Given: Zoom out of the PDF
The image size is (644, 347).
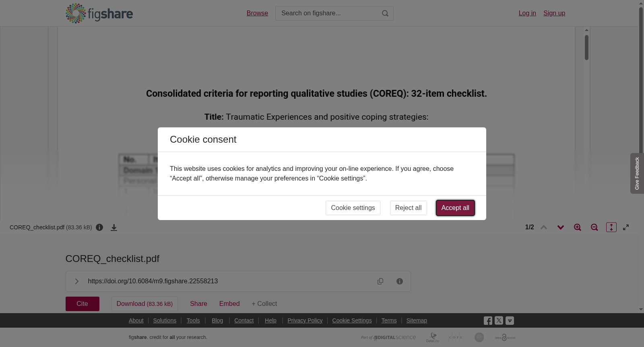Looking at the screenshot, I should (x=594, y=227).
